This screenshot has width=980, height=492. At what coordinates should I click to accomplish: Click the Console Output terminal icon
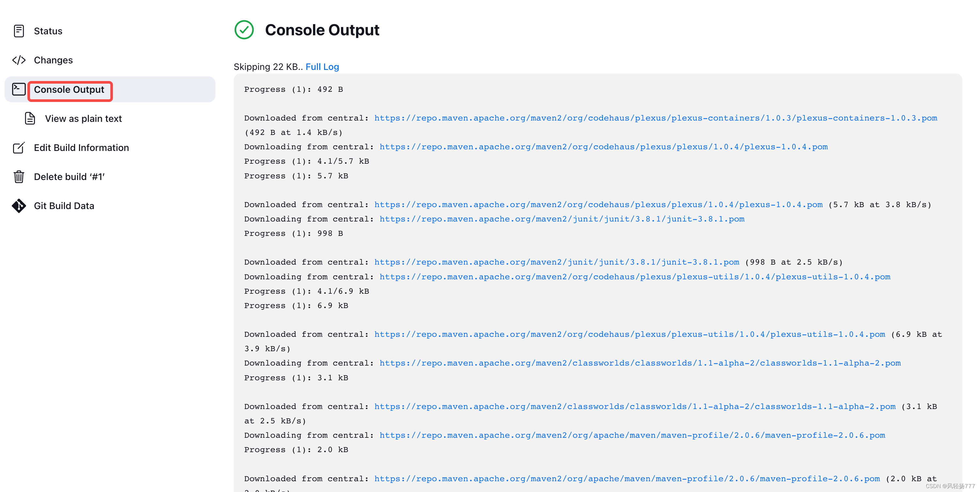[x=19, y=89]
